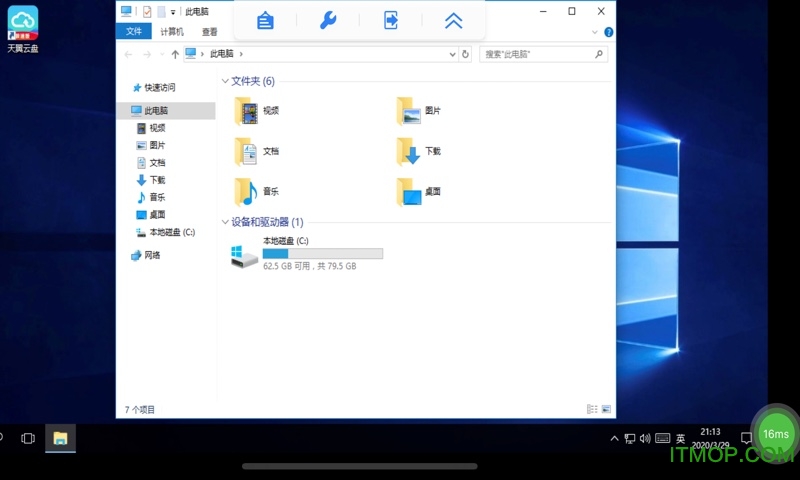The image size is (800, 480).
Task: Open the wrench settings tool
Action: coord(328,21)
